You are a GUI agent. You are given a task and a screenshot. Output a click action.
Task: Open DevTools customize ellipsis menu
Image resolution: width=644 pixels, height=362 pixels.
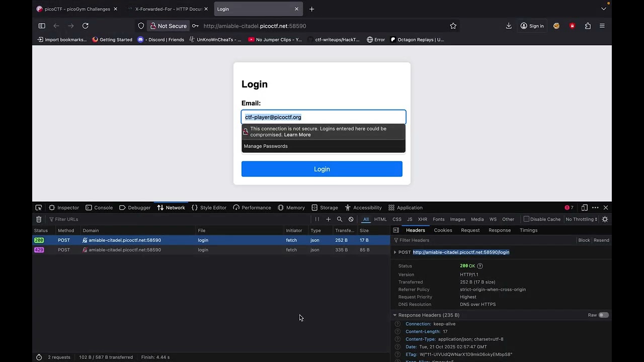point(595,208)
